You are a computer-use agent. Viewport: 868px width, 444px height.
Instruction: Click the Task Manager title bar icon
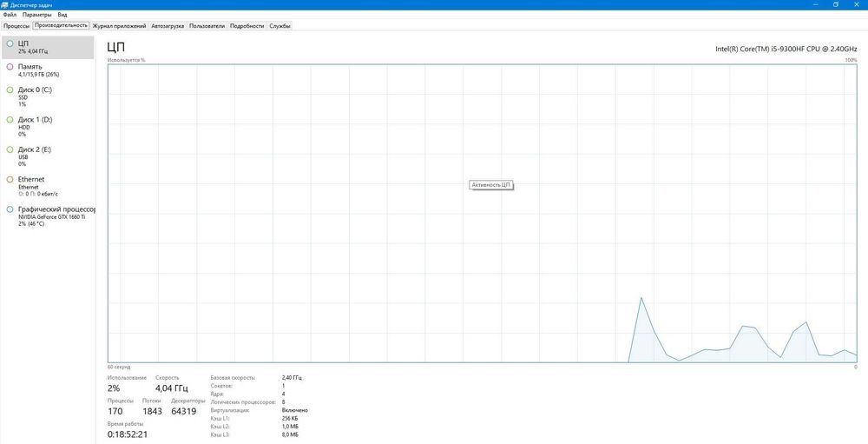tap(5, 5)
